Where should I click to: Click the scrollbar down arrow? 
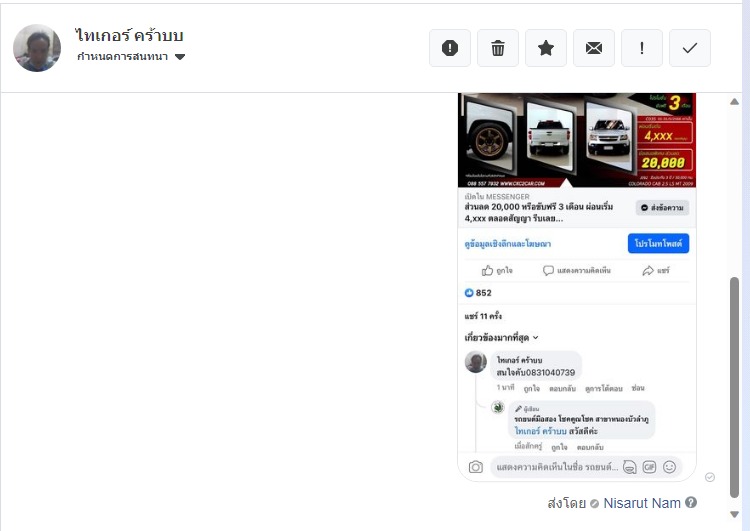coord(735,514)
